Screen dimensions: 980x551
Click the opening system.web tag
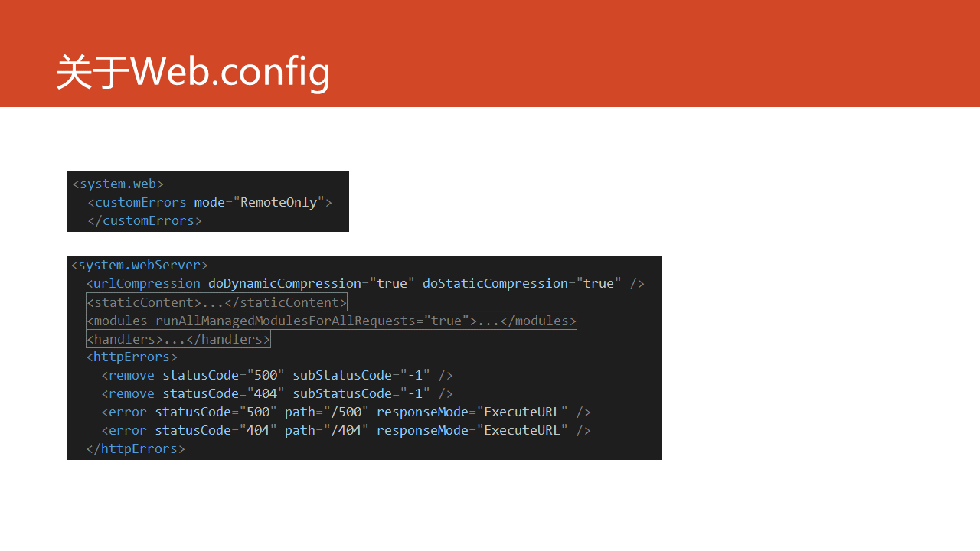pyautogui.click(x=118, y=184)
